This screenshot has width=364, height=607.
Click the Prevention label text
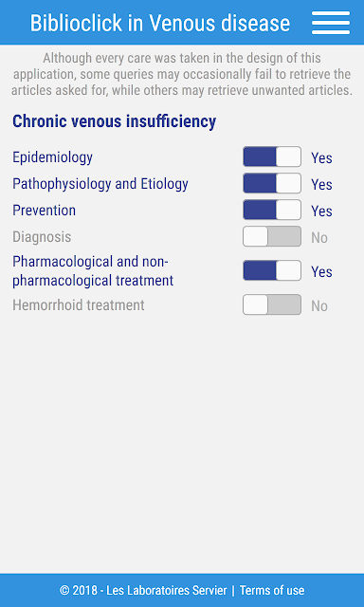coord(45,211)
